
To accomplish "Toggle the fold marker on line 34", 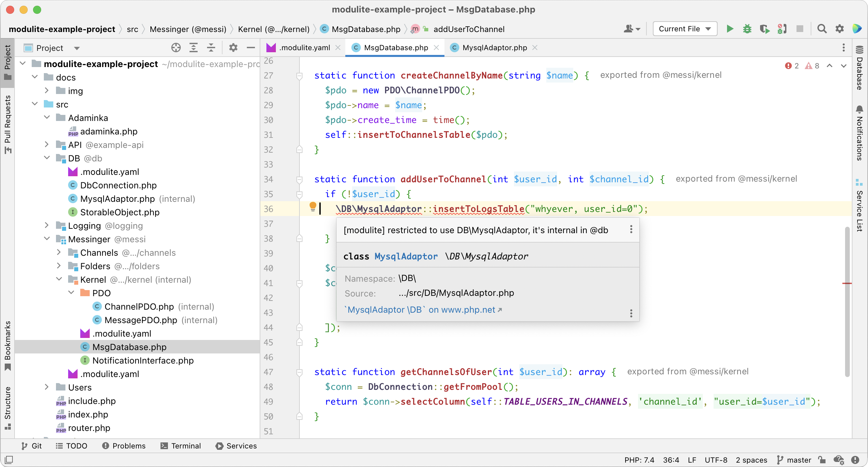I will point(299,179).
